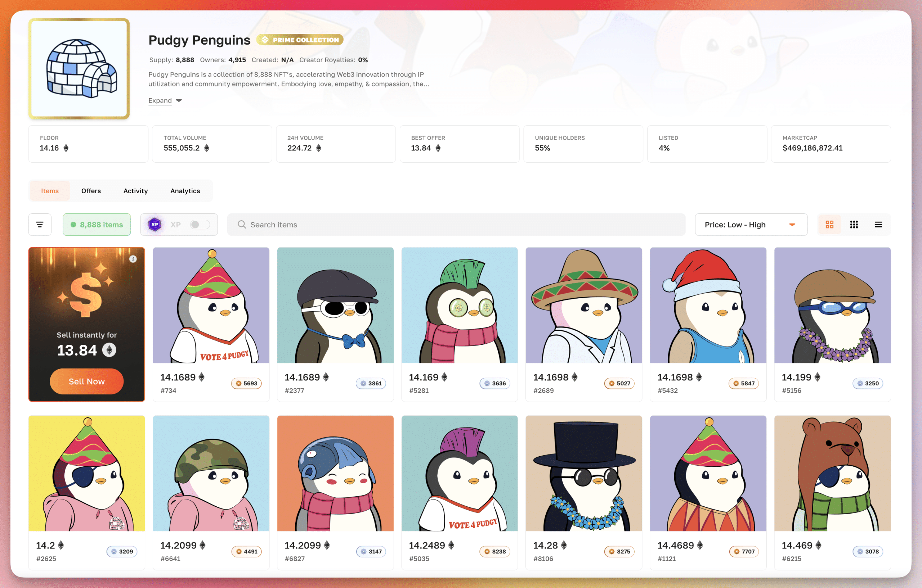Click the Ethereum icon beside floor 14.16

coord(66,148)
